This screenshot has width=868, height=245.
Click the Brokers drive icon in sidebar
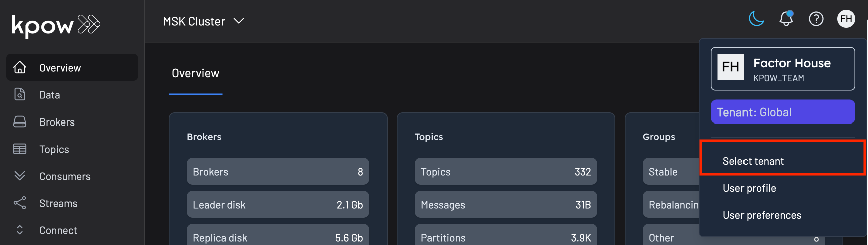(x=20, y=122)
